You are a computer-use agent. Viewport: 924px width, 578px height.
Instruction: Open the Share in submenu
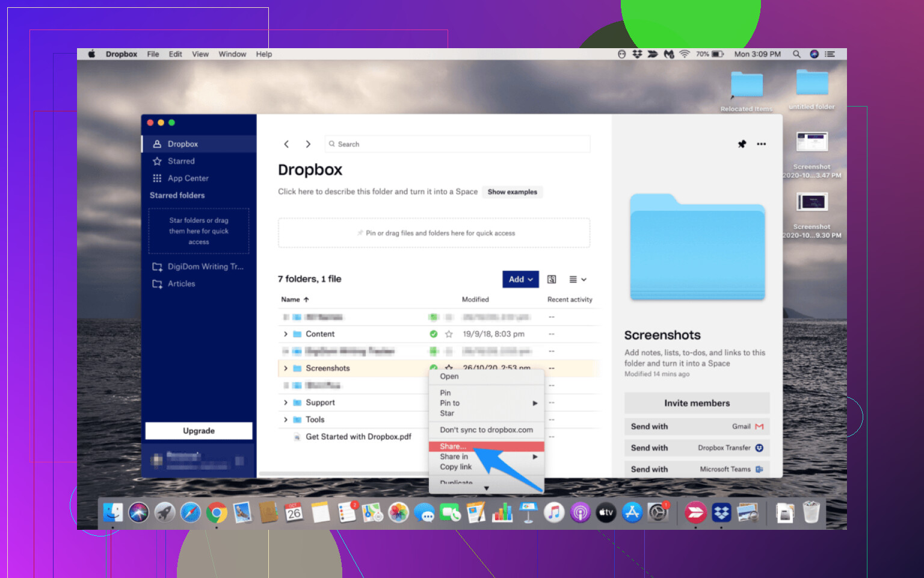pyautogui.click(x=486, y=457)
